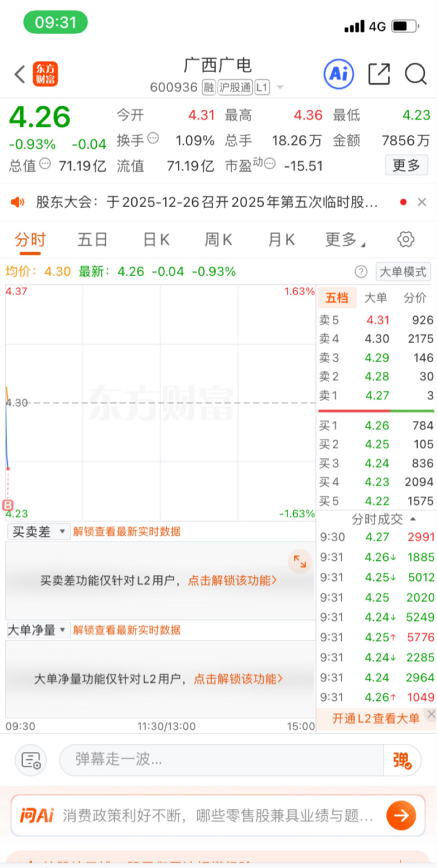Tap the orange 弹 send icon

coord(403,760)
